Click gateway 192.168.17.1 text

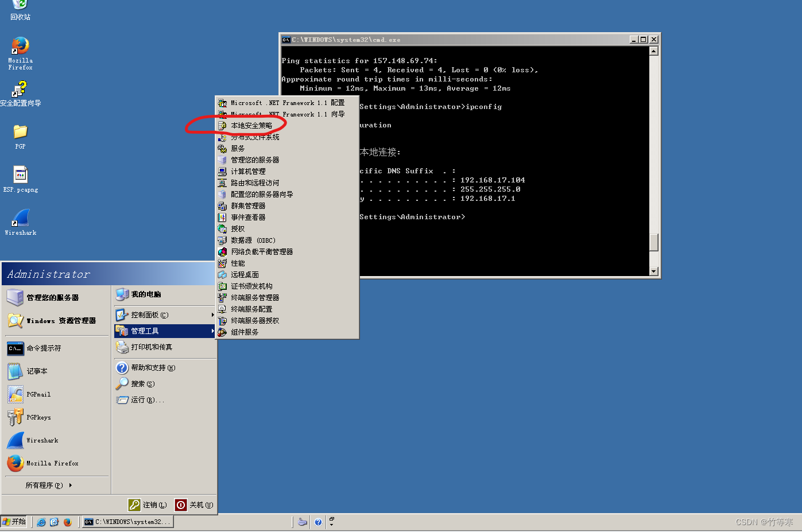pyautogui.click(x=488, y=199)
